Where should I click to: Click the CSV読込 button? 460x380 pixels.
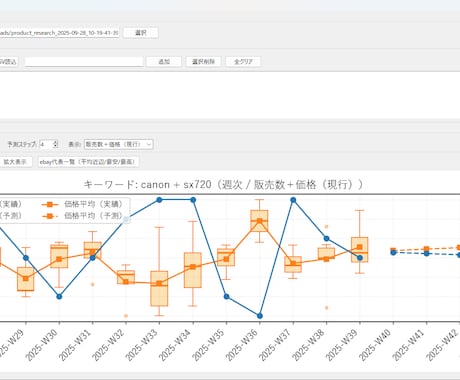coord(8,62)
